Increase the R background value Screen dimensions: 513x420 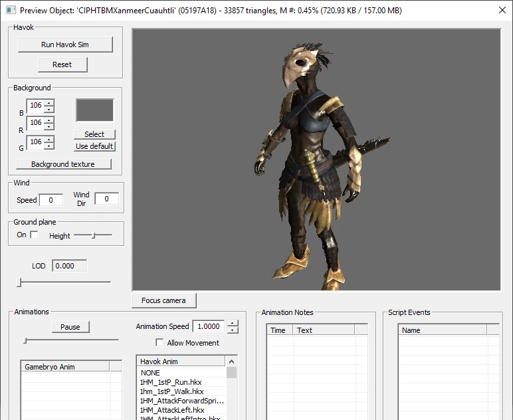tap(49, 120)
